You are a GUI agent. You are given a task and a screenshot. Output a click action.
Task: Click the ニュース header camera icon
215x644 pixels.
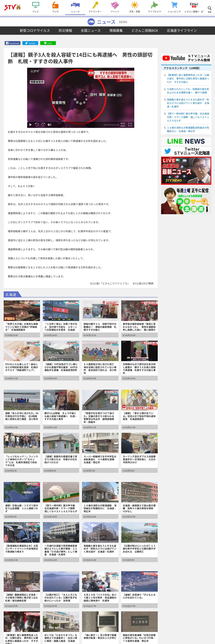(91, 22)
